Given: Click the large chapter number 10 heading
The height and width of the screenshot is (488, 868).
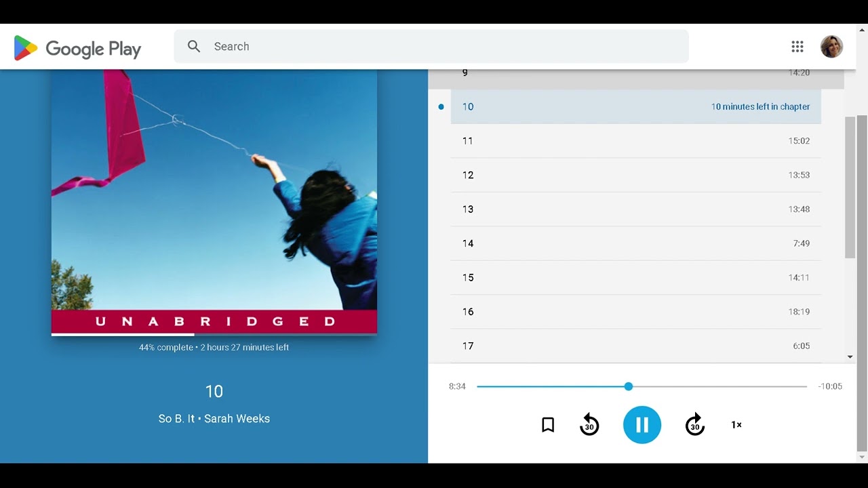Looking at the screenshot, I should (214, 391).
